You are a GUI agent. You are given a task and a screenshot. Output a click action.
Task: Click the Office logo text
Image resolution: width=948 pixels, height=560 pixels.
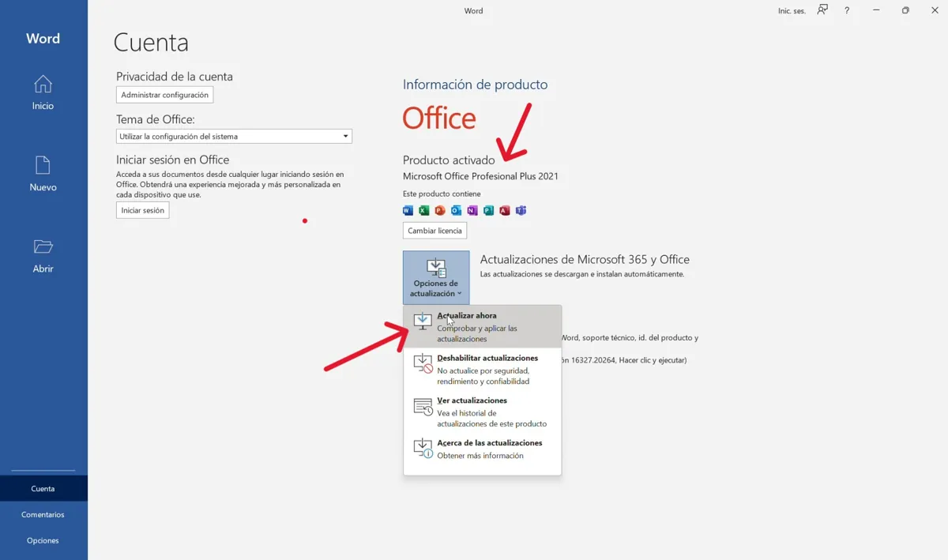tap(439, 118)
